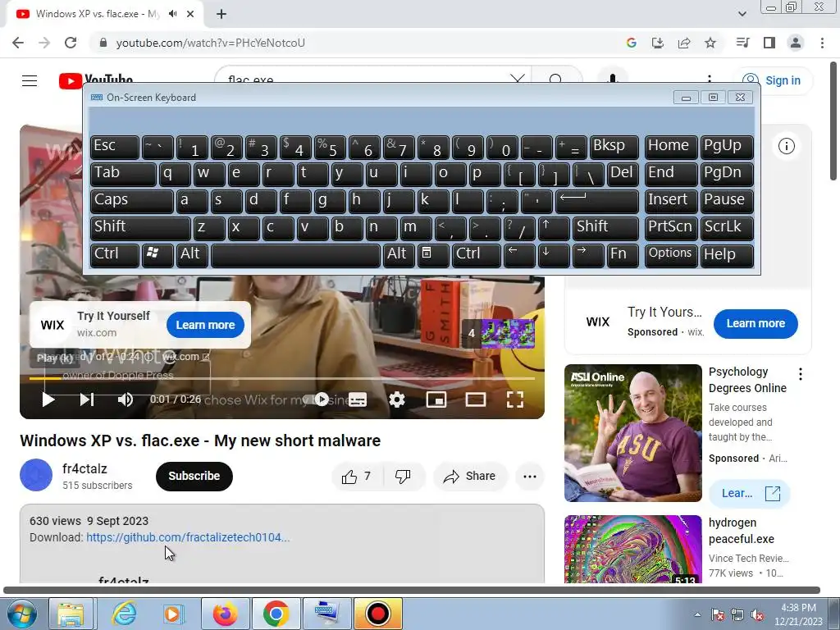This screenshot has width=840, height=630.
Task: Mute the video volume speaker icon
Action: tap(126, 399)
